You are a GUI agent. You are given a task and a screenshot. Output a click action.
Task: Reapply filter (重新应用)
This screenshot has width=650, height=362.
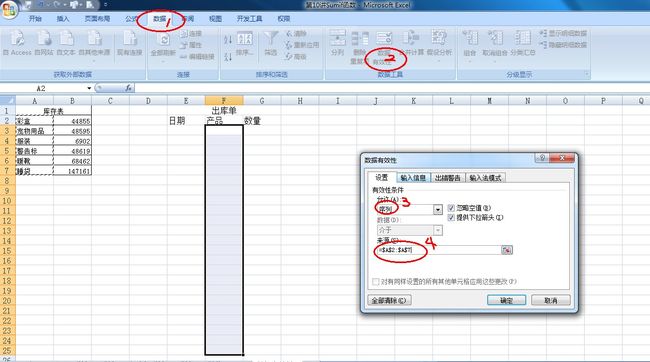[302, 45]
